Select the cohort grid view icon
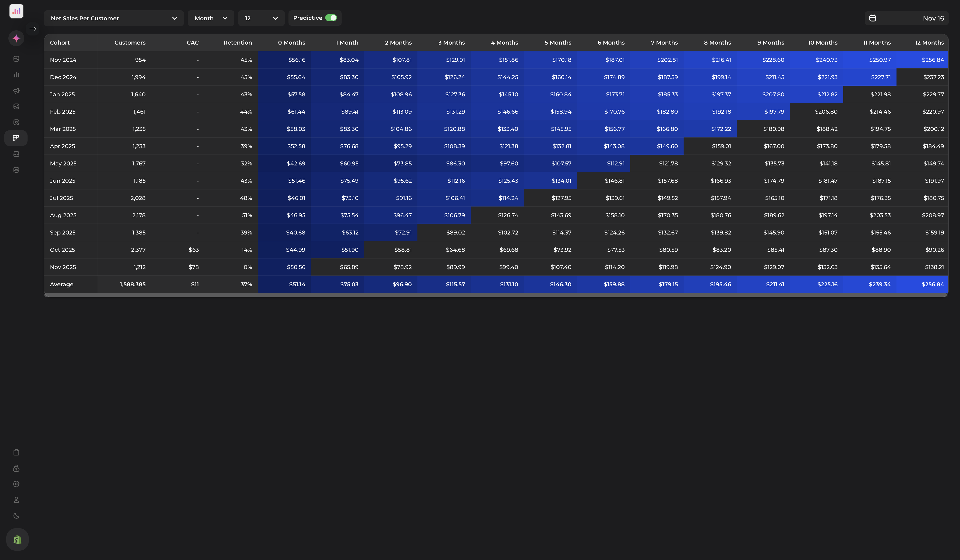 pos(16,138)
